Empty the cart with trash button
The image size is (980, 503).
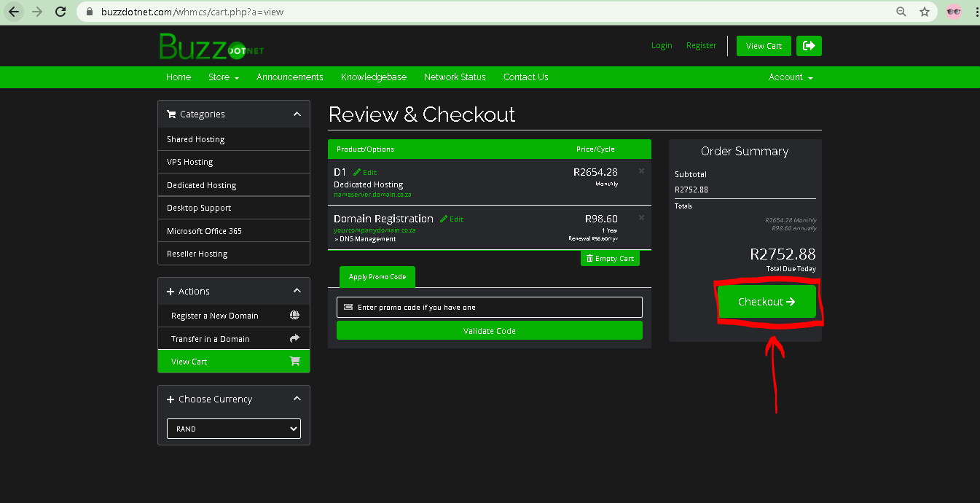(610, 259)
